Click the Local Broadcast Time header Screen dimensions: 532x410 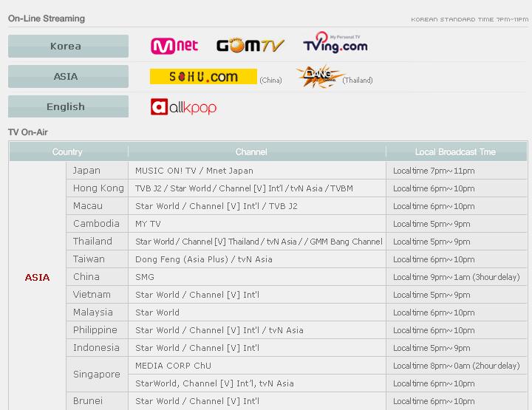(455, 152)
